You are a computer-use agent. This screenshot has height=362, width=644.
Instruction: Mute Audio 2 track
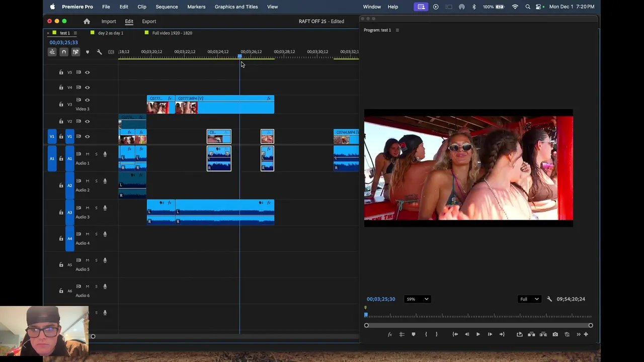point(87,181)
